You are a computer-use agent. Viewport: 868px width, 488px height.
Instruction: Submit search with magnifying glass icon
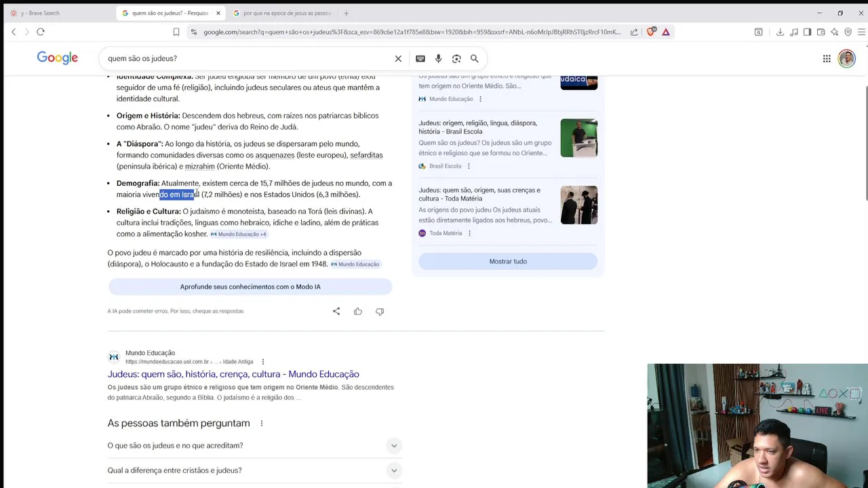[475, 58]
